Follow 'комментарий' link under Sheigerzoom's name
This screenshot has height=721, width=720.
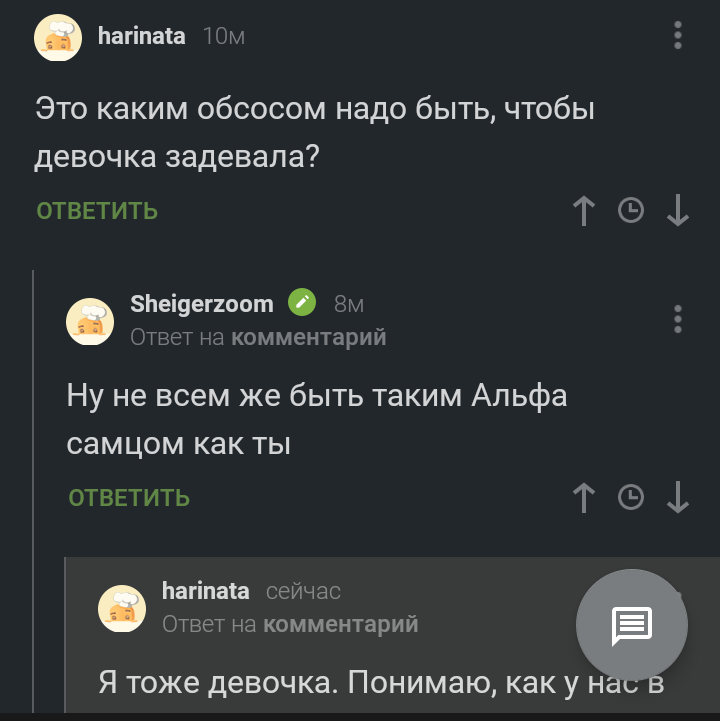308,338
